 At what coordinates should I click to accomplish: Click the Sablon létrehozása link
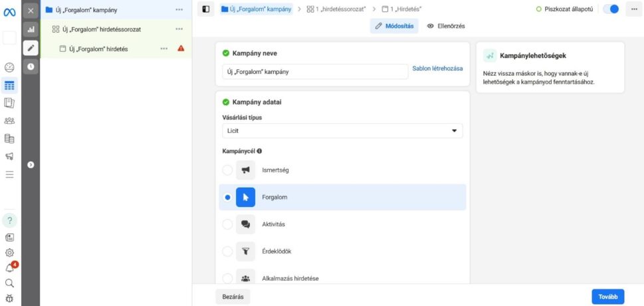click(437, 69)
